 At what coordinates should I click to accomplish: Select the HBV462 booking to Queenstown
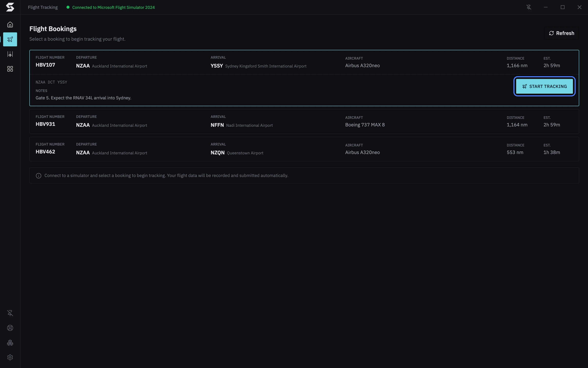point(304,149)
